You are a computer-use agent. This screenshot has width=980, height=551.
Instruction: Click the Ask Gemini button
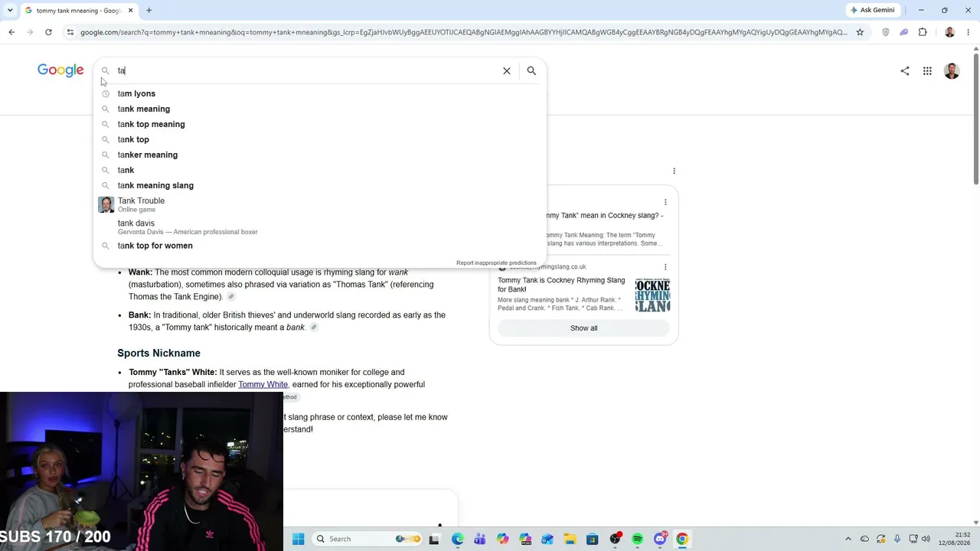(x=872, y=10)
